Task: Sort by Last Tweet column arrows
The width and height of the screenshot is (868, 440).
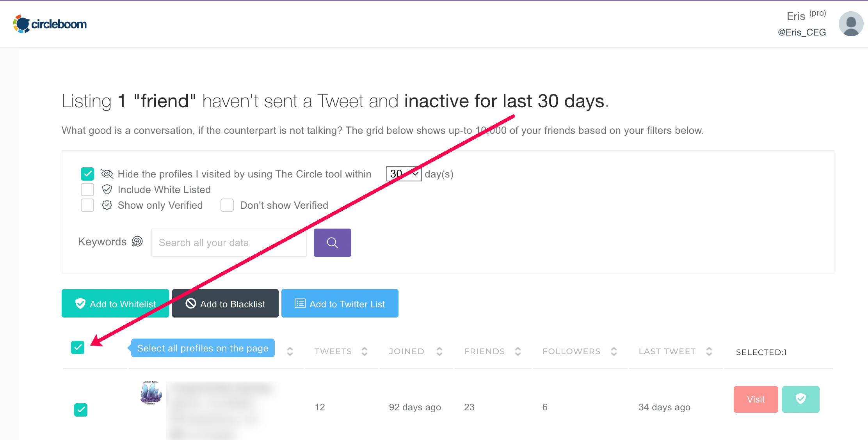Action: tap(709, 351)
